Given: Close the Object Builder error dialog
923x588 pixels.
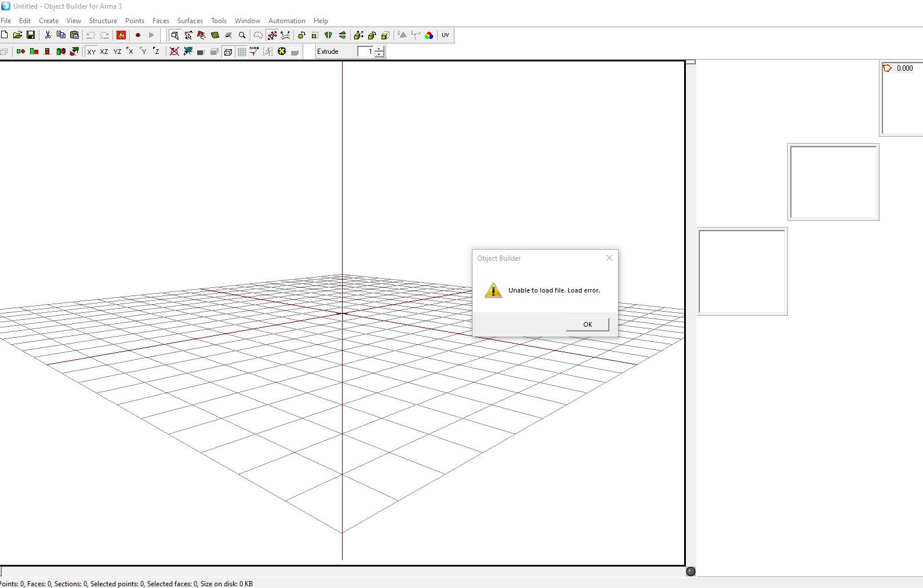Looking at the screenshot, I should (x=609, y=258).
